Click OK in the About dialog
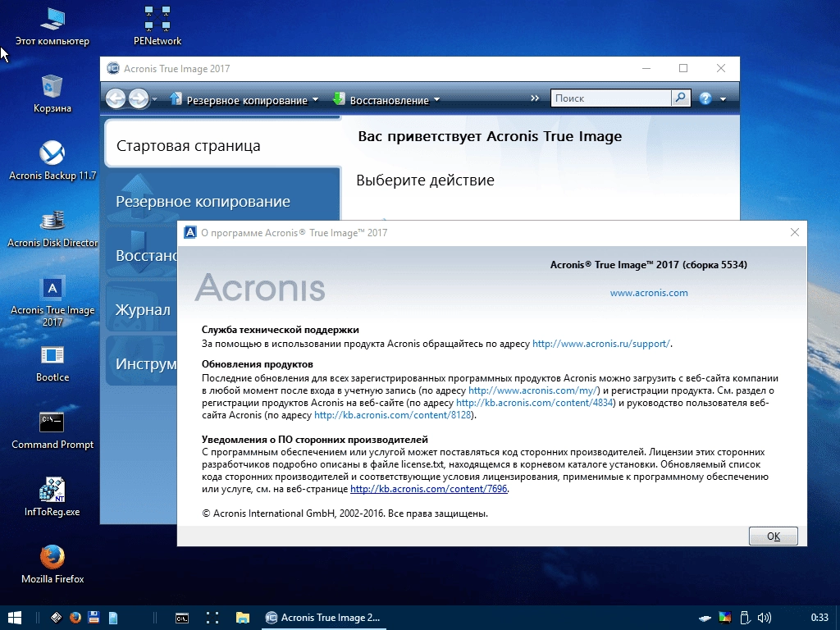Image resolution: width=840 pixels, height=630 pixels. tap(773, 536)
